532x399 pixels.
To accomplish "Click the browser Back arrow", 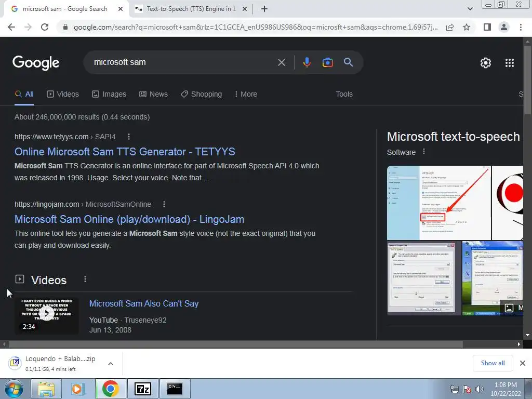I will tap(11, 27).
